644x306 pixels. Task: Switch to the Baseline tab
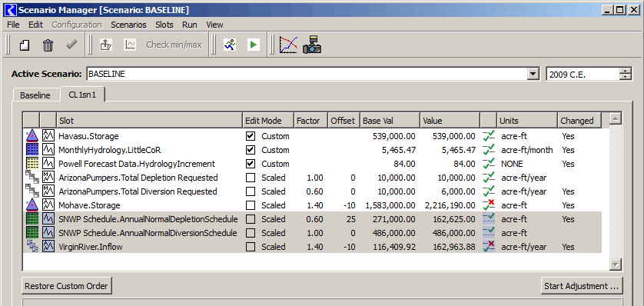35,95
